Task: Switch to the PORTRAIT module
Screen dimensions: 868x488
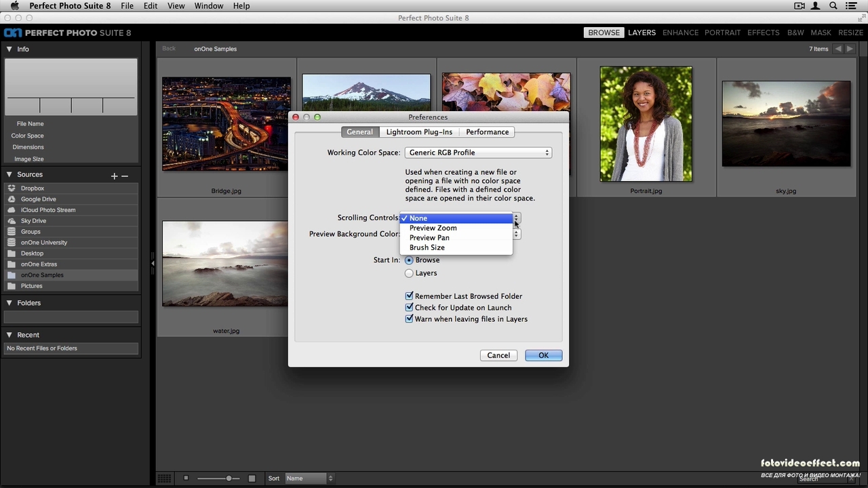Action: pyautogui.click(x=722, y=33)
